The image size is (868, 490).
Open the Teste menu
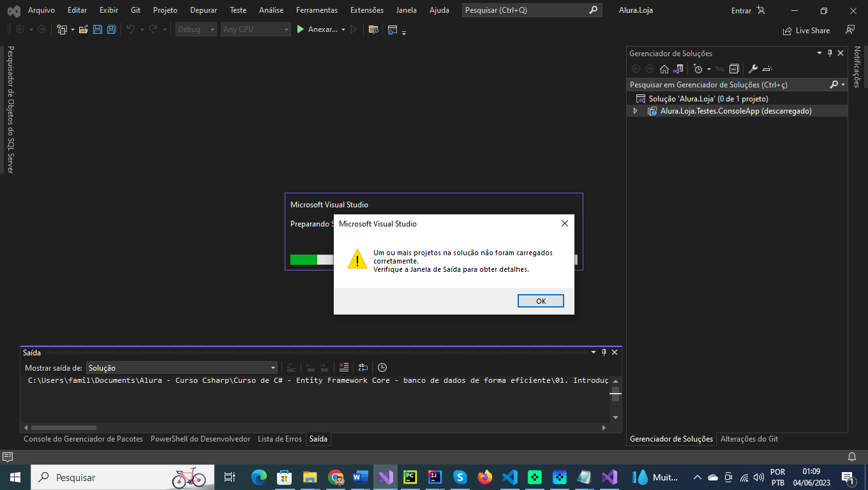pos(238,10)
